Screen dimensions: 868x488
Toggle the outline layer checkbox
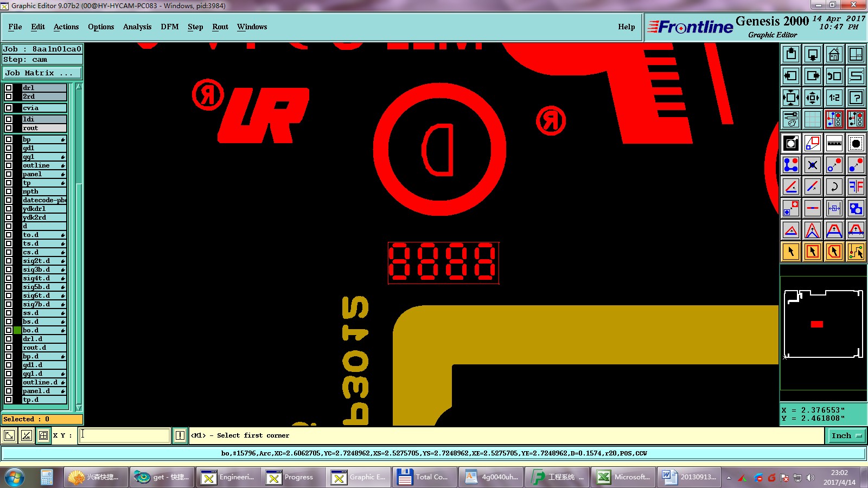click(9, 165)
